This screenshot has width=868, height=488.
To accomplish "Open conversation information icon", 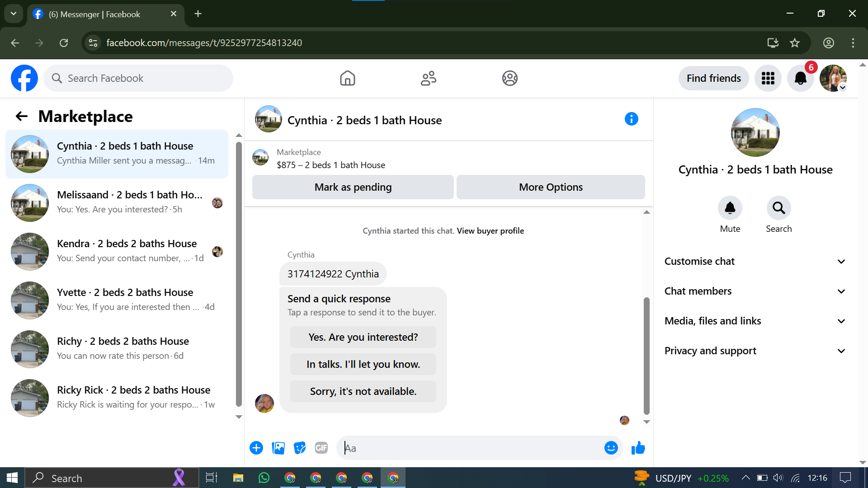I will pos(631,119).
